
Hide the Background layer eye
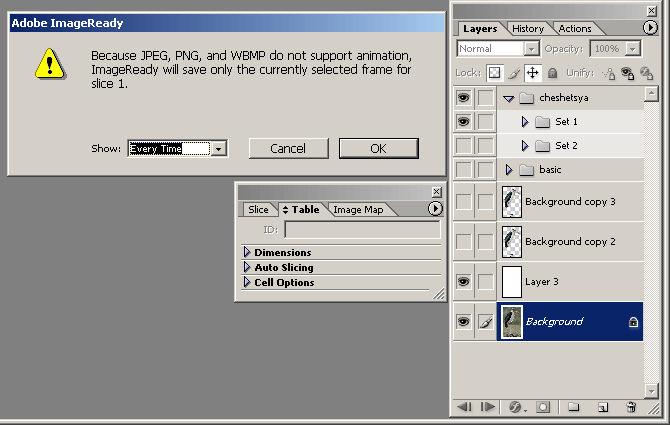tap(463, 321)
